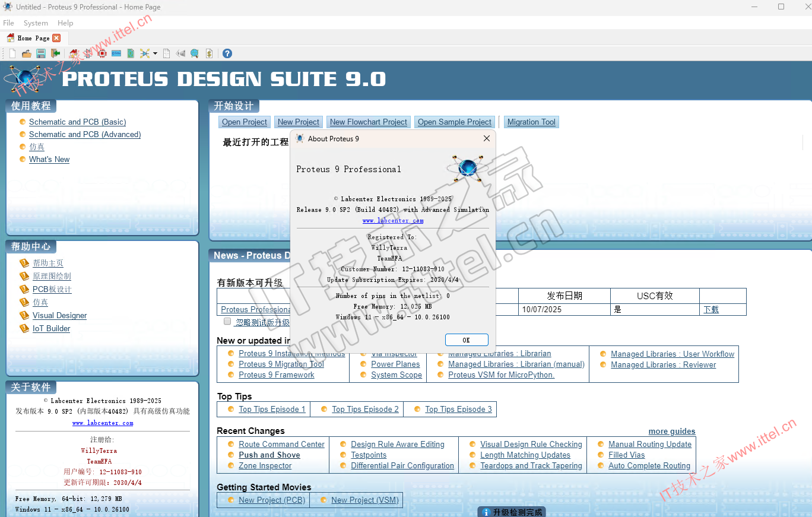Open the Power Planes link

(x=395, y=364)
